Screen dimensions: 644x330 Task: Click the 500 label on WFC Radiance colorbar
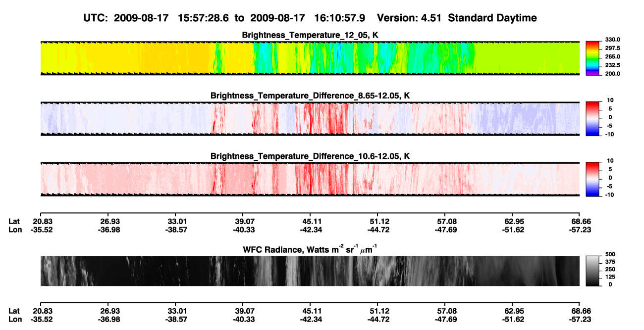611,255
